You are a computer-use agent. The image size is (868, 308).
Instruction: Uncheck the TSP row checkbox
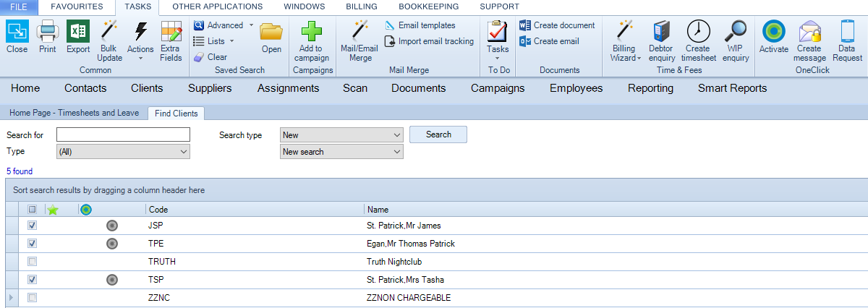pyautogui.click(x=32, y=279)
